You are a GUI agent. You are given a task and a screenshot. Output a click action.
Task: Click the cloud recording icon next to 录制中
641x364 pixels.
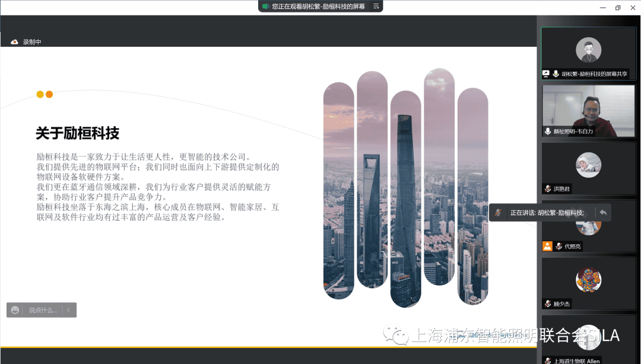point(14,42)
